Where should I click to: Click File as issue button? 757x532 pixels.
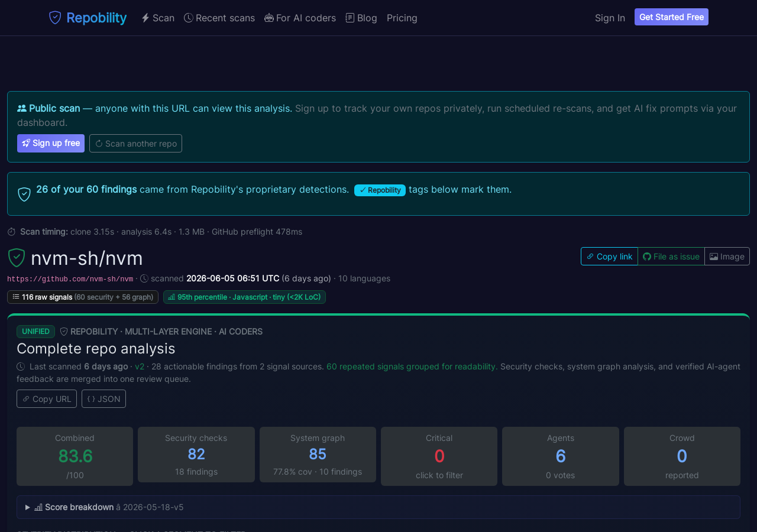pos(671,256)
